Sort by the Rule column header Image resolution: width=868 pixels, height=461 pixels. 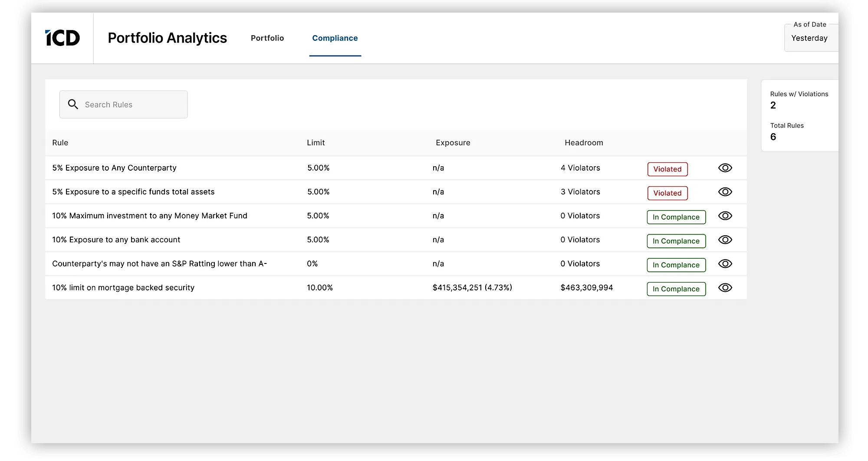click(x=60, y=143)
